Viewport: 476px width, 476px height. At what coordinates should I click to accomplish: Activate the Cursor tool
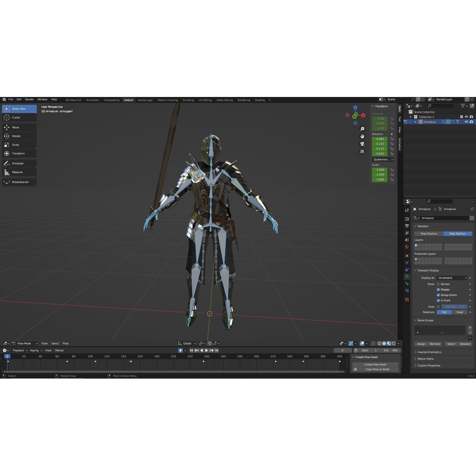point(19,118)
